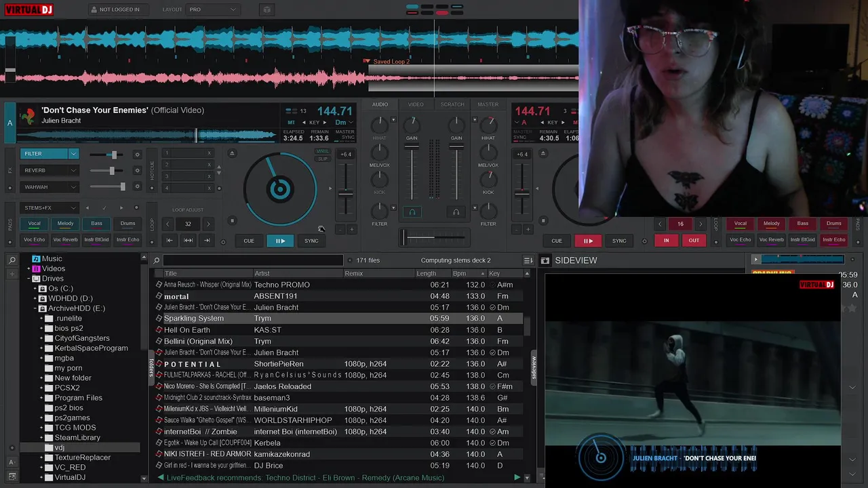Halve the loop length on deck A

click(x=168, y=224)
